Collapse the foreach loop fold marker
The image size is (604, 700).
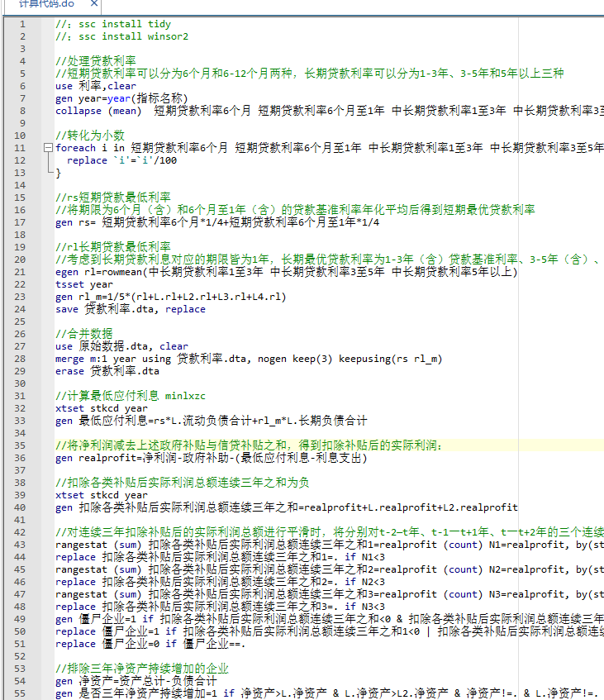48,148
